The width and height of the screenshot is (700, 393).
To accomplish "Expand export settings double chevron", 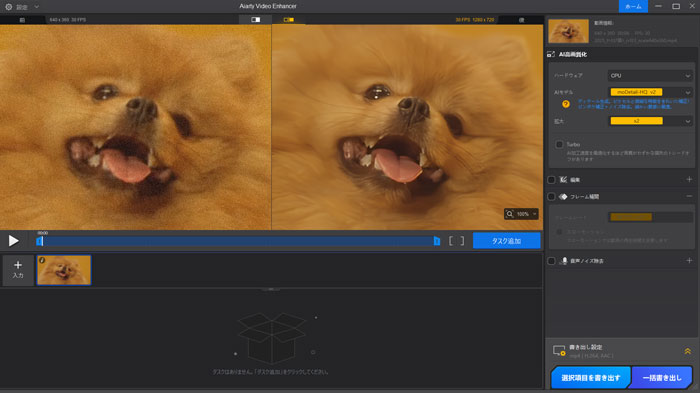I will (688, 351).
